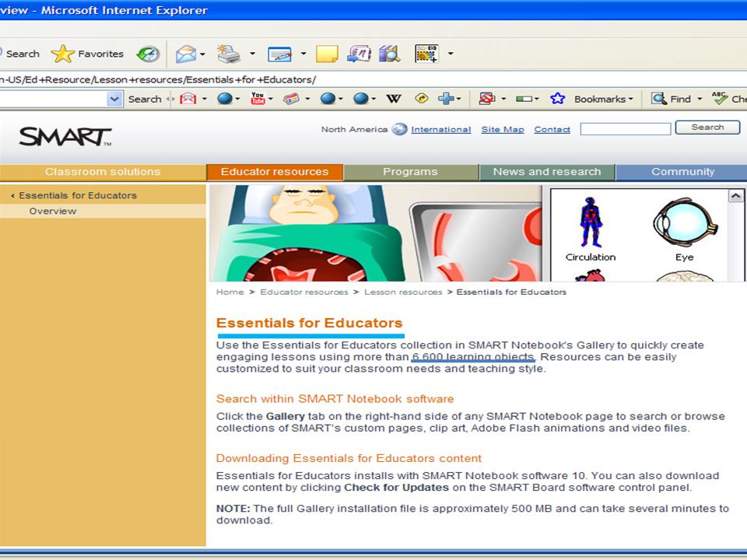Open the Bookmarks dropdown menu

(x=603, y=99)
